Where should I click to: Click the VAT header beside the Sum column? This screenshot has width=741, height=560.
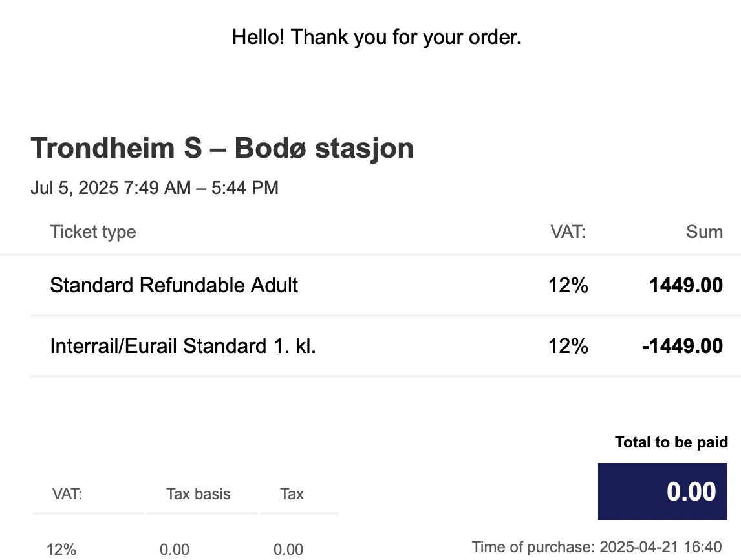point(568,232)
